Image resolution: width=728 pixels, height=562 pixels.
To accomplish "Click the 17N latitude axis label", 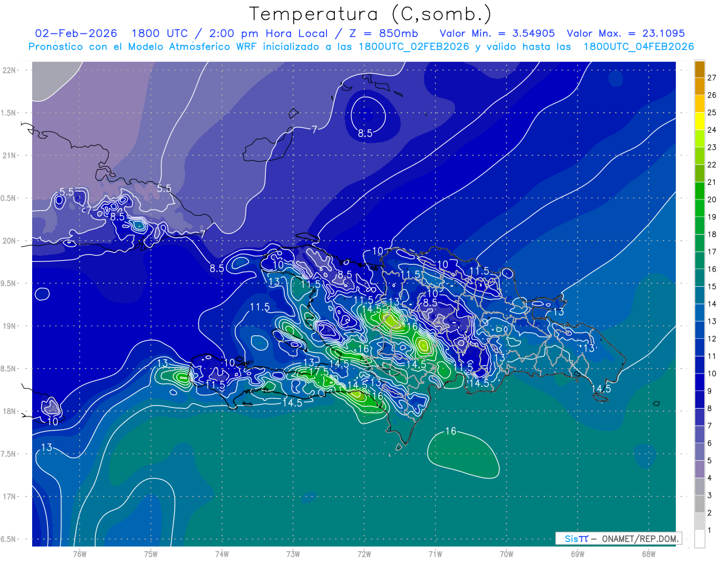I will tap(9, 497).
